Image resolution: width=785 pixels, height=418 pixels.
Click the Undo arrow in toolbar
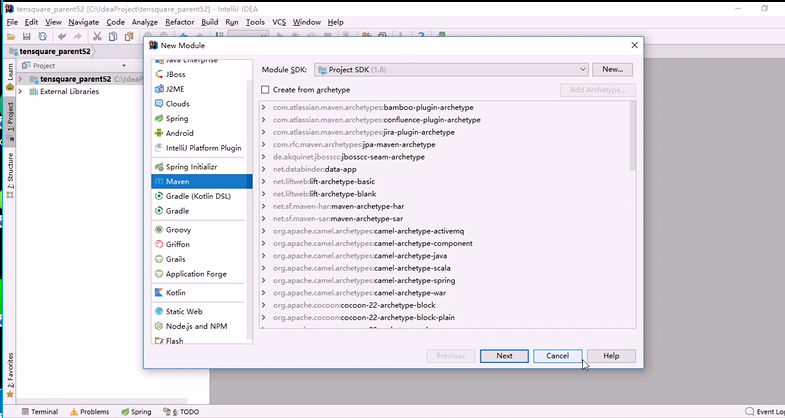point(62,37)
